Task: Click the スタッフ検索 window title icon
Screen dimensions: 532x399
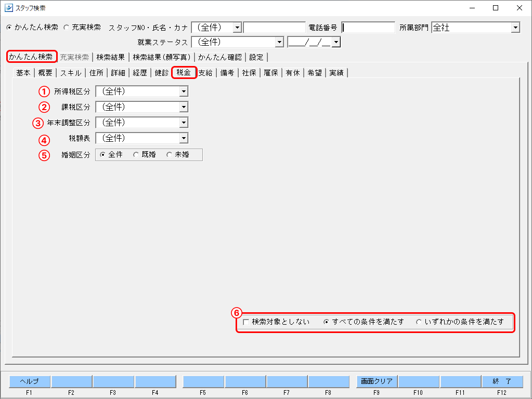Action: (x=8, y=8)
